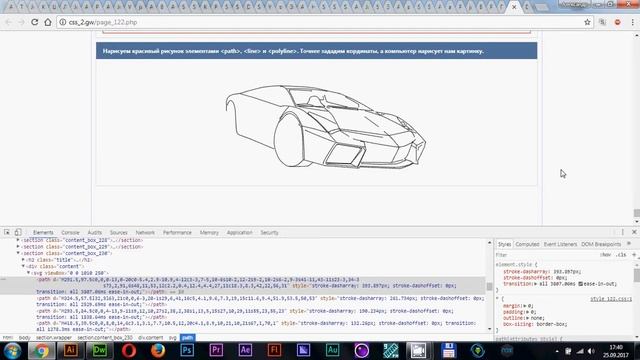Open the Network tab
This screenshot has width=640, height=360.
[145, 232]
